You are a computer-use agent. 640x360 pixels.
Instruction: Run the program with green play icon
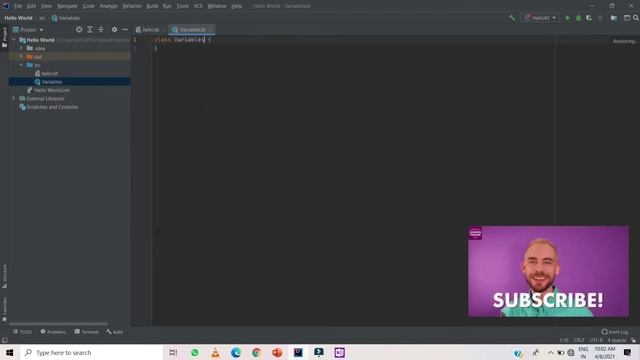[567, 18]
